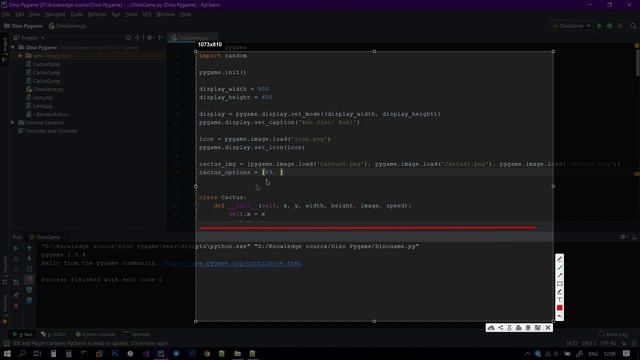Select the DinoGame tab in Run panel
640x360 pixels.
coord(47,237)
